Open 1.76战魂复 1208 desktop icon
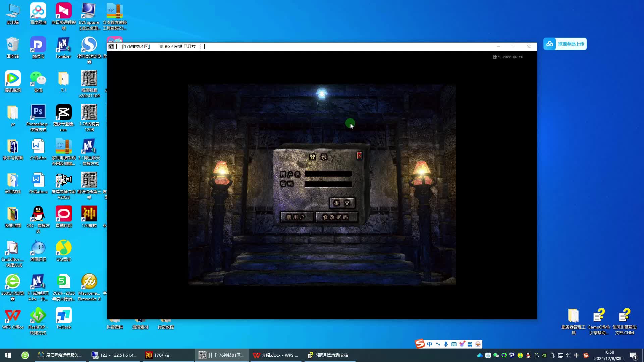 tap(89, 118)
